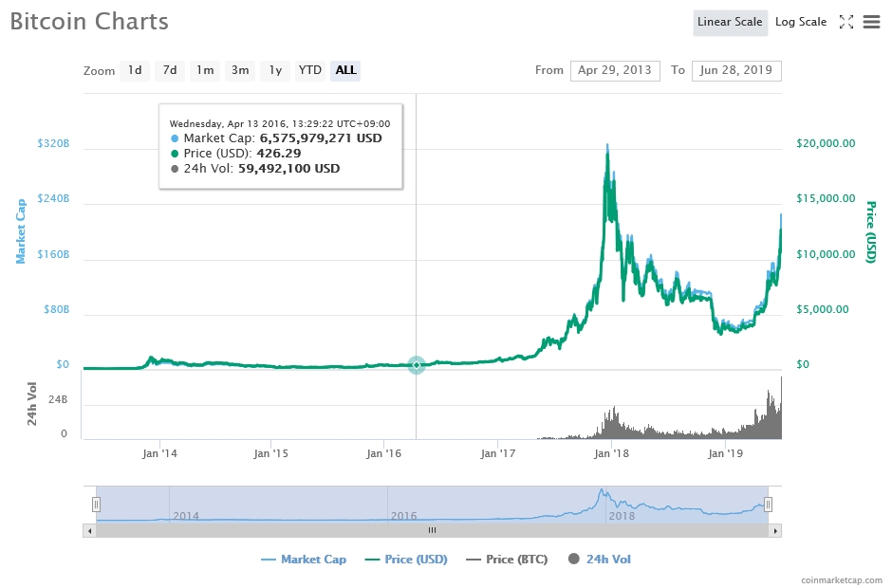Select 1d zoom range
This screenshot has width=892, height=588.
tap(135, 70)
